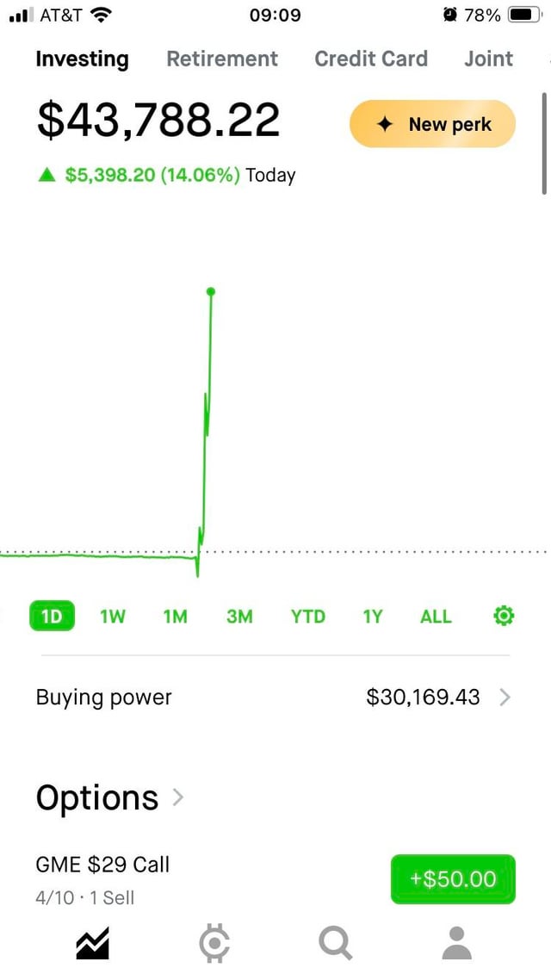
Task: Open the account profile icon
Action: point(456,944)
